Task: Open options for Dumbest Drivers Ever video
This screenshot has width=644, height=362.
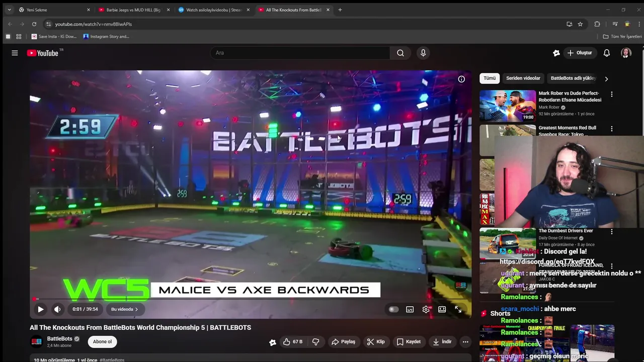Action: [x=612, y=232]
